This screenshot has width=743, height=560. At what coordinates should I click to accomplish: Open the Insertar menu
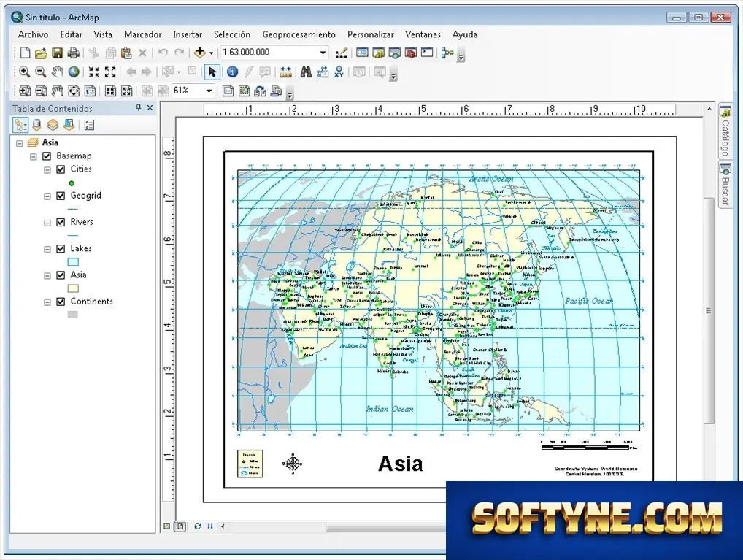coord(188,34)
